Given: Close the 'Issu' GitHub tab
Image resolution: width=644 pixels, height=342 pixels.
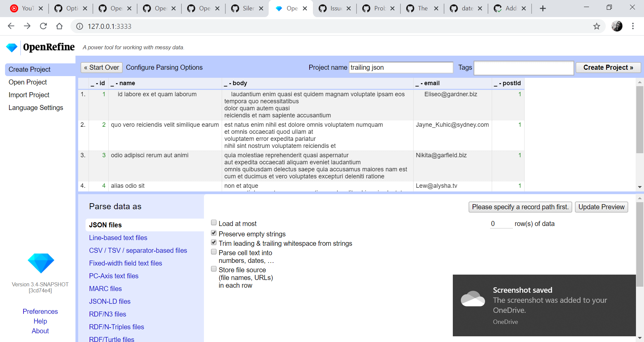Looking at the screenshot, I should [348, 8].
